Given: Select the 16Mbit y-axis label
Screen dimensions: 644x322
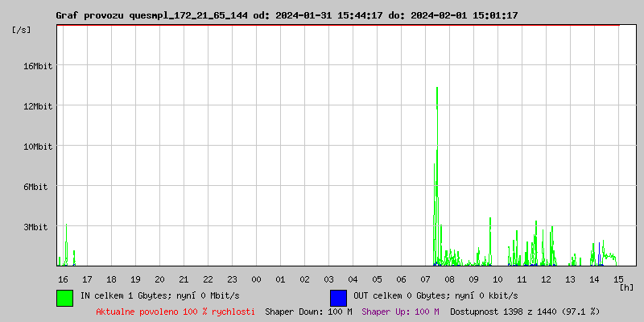Looking at the screenshot, I should [x=37, y=66].
